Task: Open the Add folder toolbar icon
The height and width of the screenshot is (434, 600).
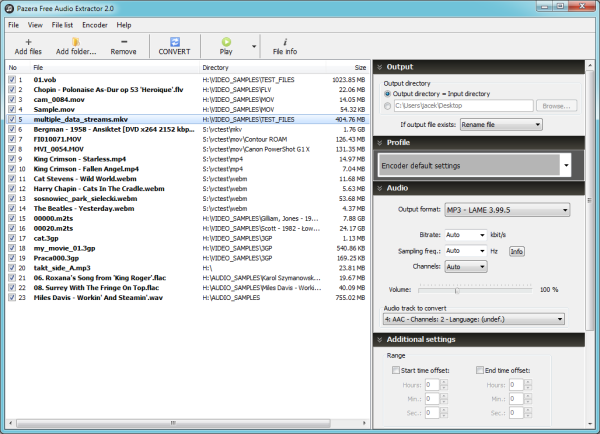Action: (76, 42)
